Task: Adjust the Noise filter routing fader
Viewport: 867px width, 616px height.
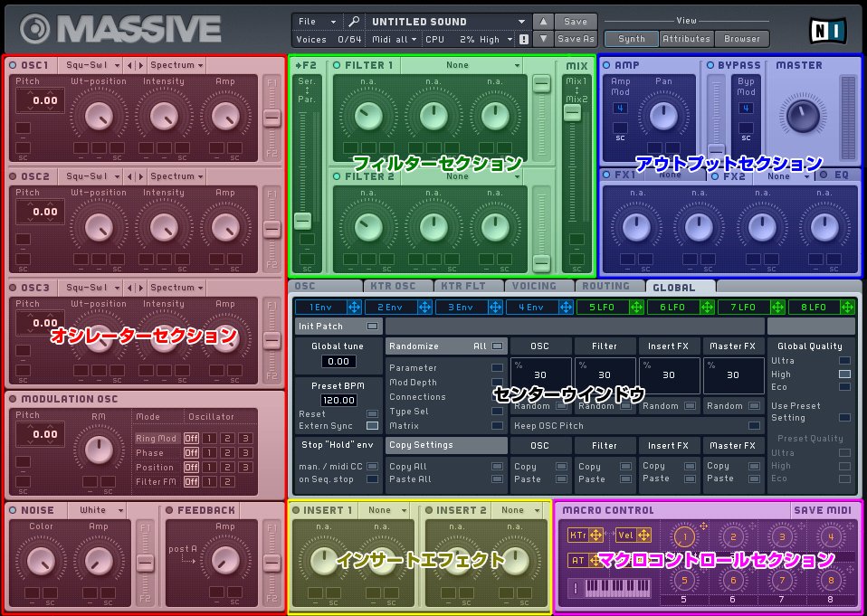Action: click(146, 563)
